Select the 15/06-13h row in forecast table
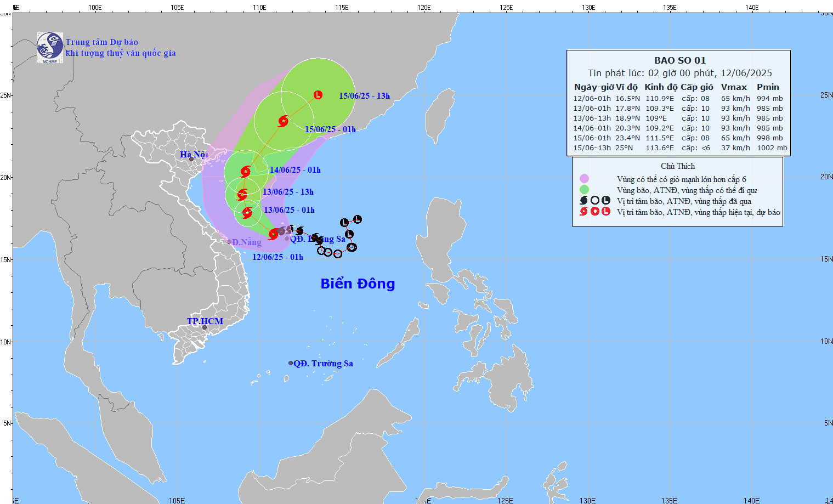Screen dimensions: 833x504 coord(679,148)
